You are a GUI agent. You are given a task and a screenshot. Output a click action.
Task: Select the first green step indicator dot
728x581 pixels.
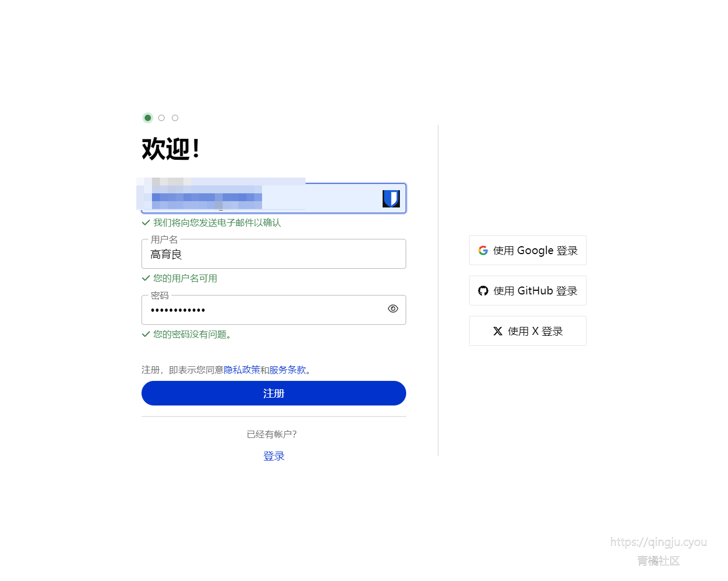pyautogui.click(x=148, y=118)
